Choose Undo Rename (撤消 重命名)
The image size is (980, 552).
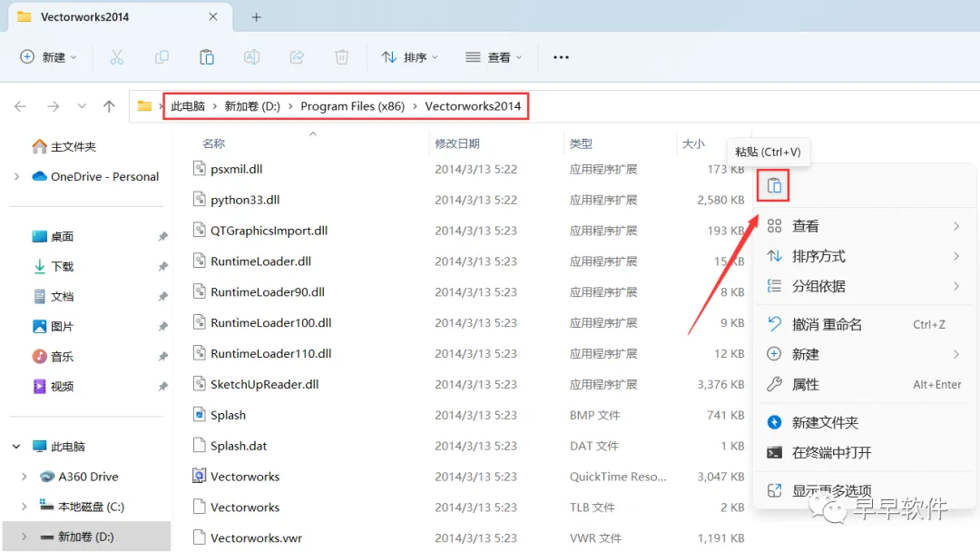(x=865, y=324)
